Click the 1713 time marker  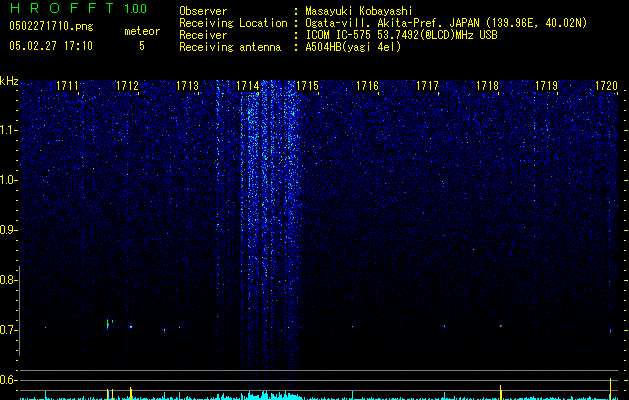[x=187, y=86]
